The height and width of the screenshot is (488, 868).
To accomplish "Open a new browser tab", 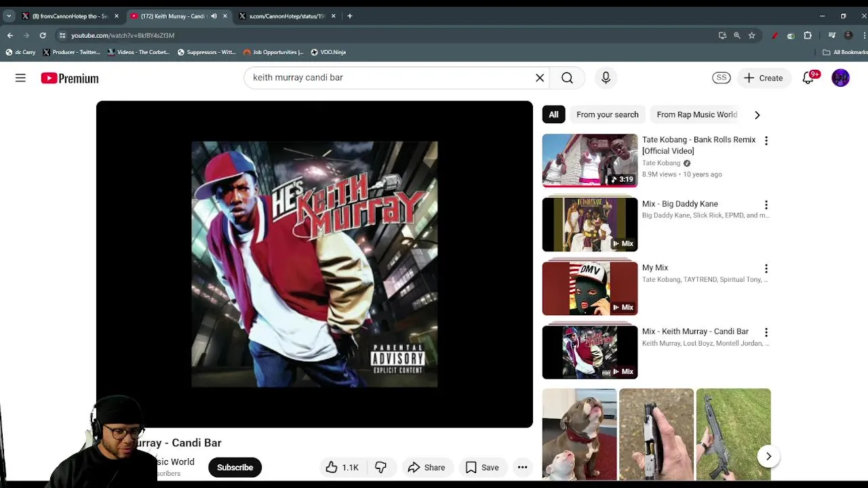I will (x=350, y=16).
